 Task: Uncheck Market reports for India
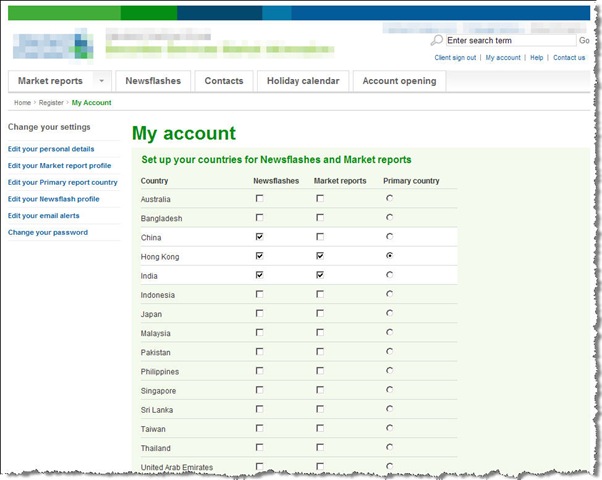pyautogui.click(x=320, y=275)
